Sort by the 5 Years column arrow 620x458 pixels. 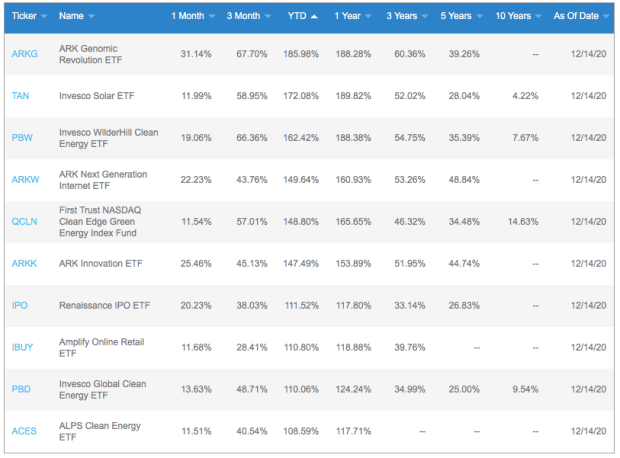coord(479,16)
